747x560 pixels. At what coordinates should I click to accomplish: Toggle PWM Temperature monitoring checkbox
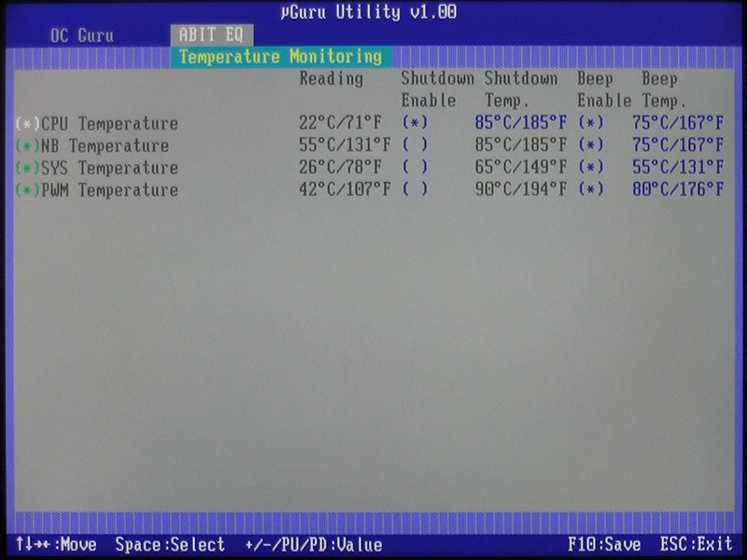(x=27, y=190)
